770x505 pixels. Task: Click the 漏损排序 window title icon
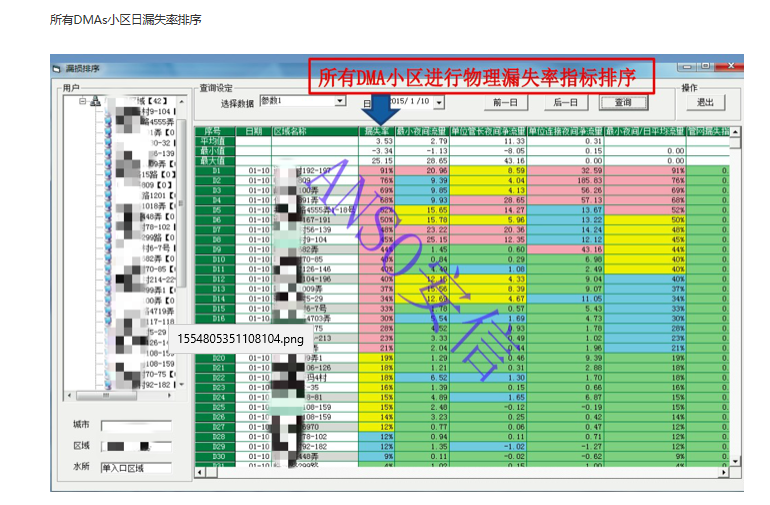56,69
